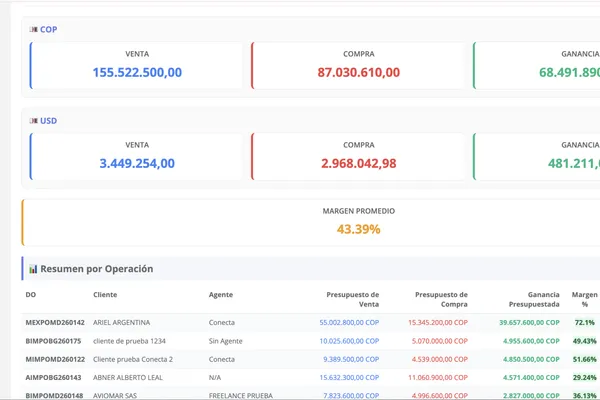Image resolution: width=600 pixels, height=400 pixels.
Task: Click the bar chart icon beside Resumen por Operación
Action: point(33,269)
